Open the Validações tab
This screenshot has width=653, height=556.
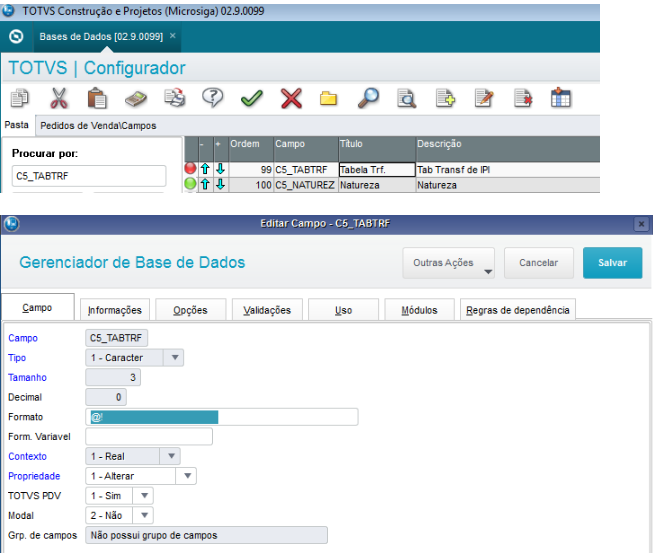(267, 310)
